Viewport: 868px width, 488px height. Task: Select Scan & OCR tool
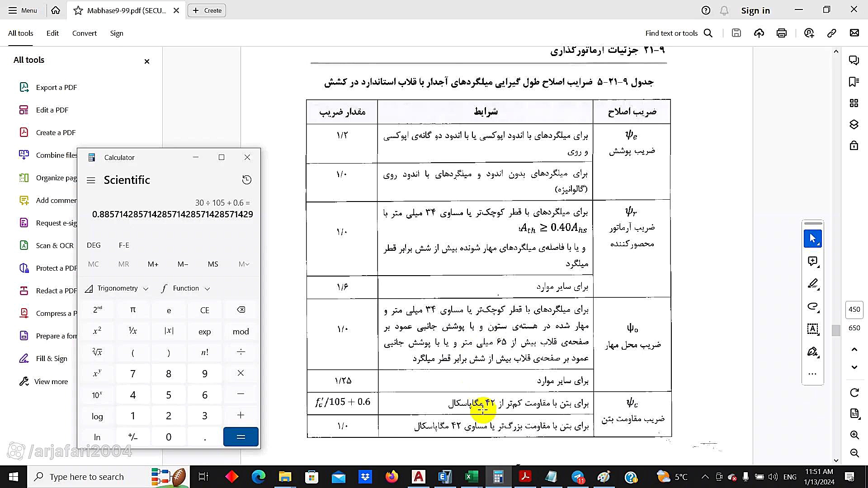pyautogui.click(x=47, y=245)
